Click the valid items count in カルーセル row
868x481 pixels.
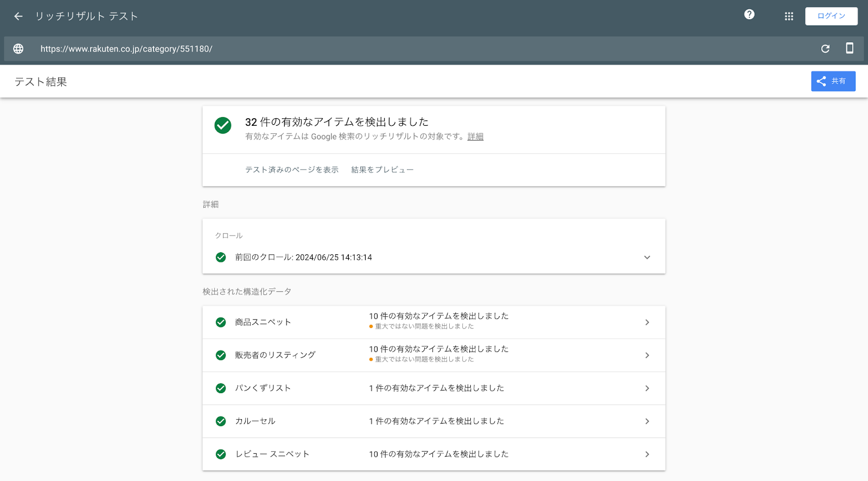pos(437,421)
